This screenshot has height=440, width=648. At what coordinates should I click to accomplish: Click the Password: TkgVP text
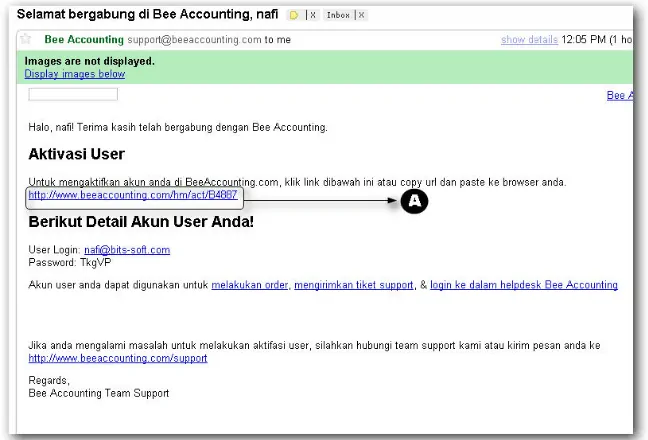(x=70, y=263)
